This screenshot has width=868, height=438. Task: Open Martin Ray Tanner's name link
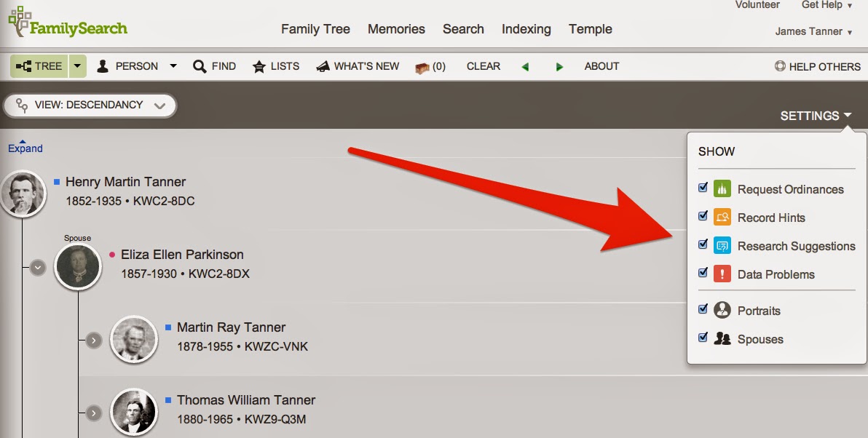pos(232,327)
